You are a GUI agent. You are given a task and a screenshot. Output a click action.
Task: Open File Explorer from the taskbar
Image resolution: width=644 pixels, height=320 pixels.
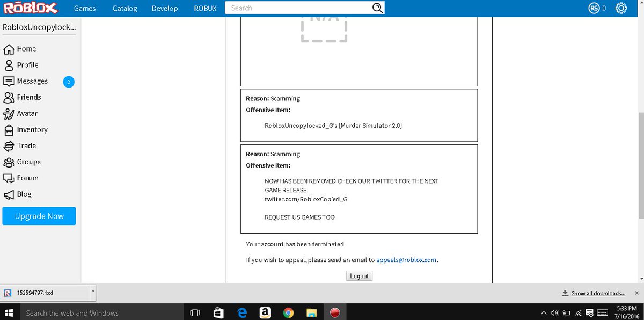(311, 312)
